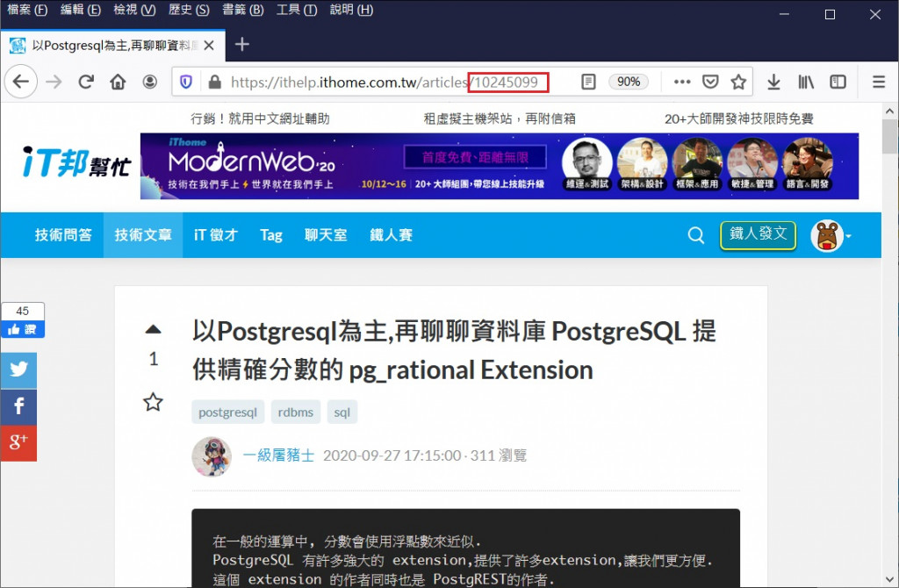
Task: Open the 行銷！就用中文網址輔助 link
Action: point(260,118)
